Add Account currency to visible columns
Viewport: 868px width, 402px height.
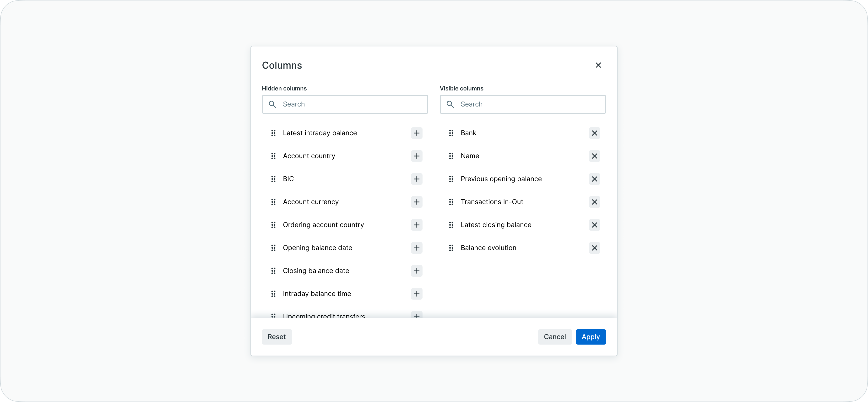click(x=417, y=202)
